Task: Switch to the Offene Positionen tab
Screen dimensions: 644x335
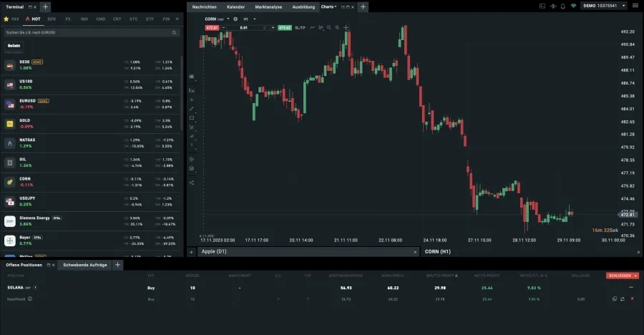Action: coord(24,265)
